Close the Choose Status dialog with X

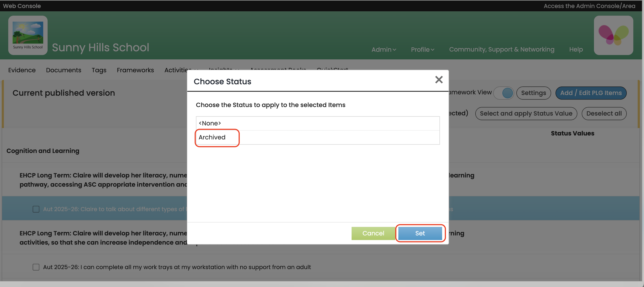[439, 79]
